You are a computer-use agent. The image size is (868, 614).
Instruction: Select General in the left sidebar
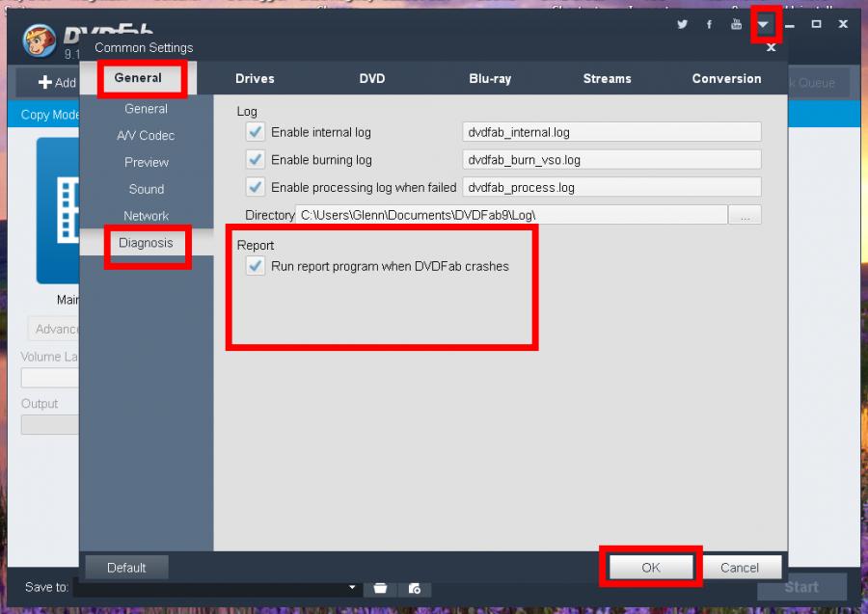pos(147,109)
